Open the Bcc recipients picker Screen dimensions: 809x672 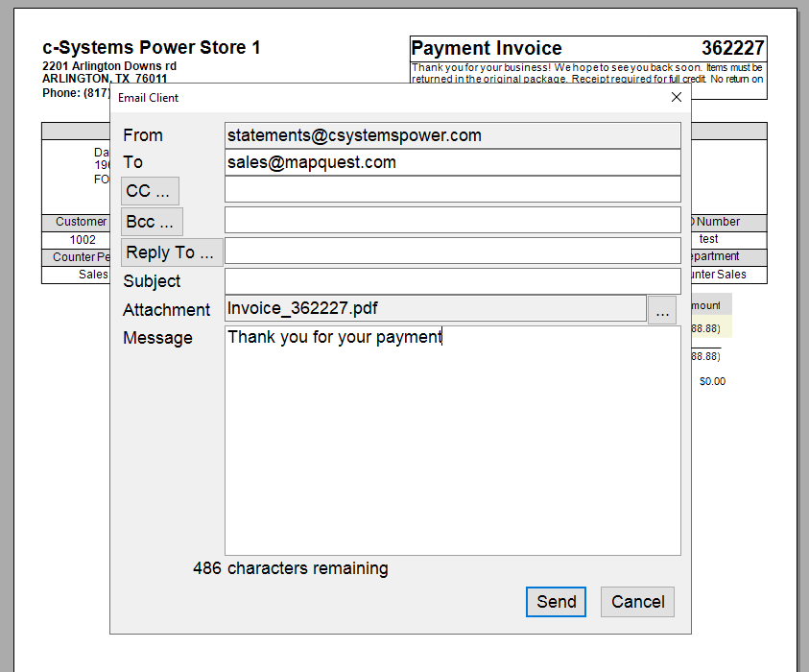(x=151, y=222)
